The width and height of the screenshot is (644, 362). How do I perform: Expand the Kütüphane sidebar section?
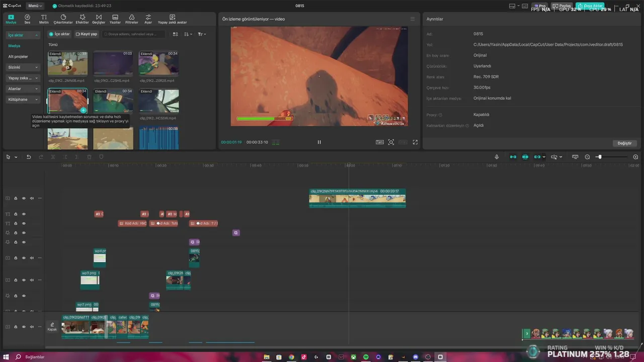23,100
